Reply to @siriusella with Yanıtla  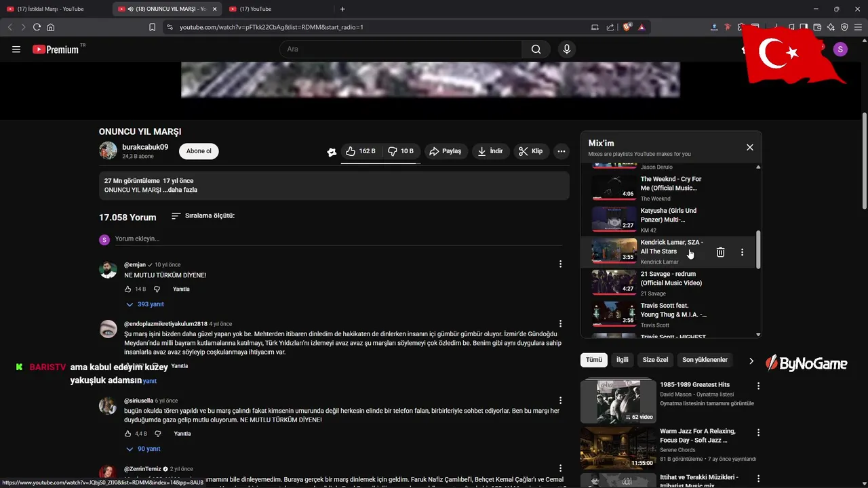[x=182, y=433]
